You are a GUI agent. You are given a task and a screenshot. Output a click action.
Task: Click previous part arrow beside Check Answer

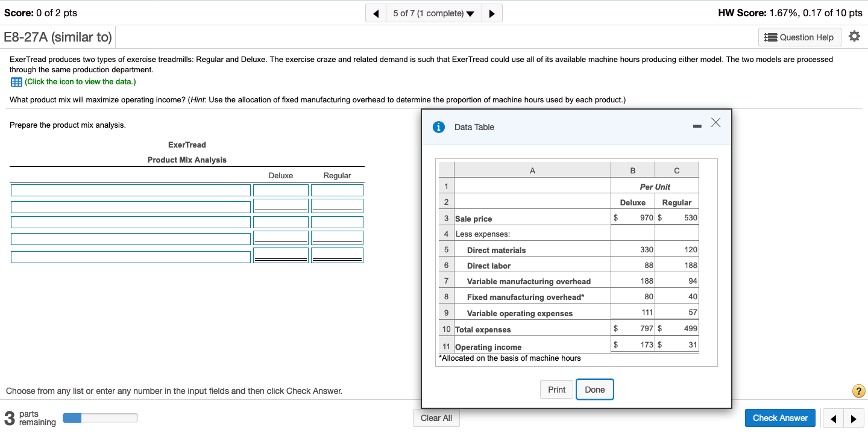(x=834, y=418)
